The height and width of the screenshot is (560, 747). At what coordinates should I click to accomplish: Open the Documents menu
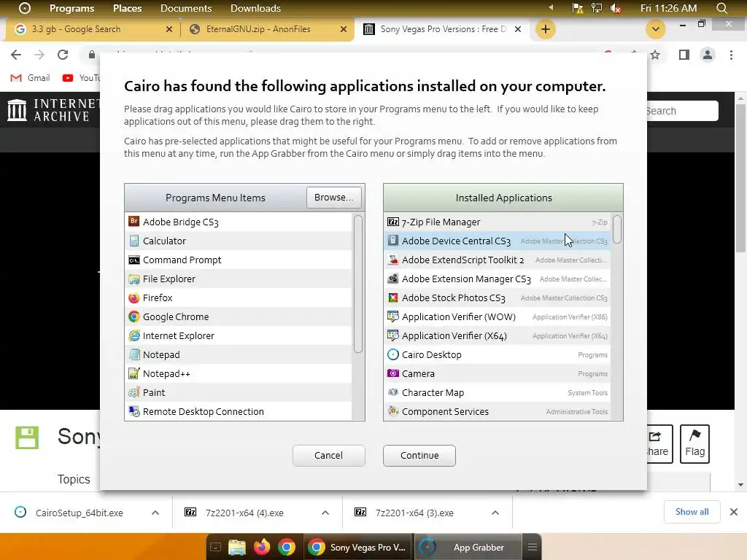[186, 8]
